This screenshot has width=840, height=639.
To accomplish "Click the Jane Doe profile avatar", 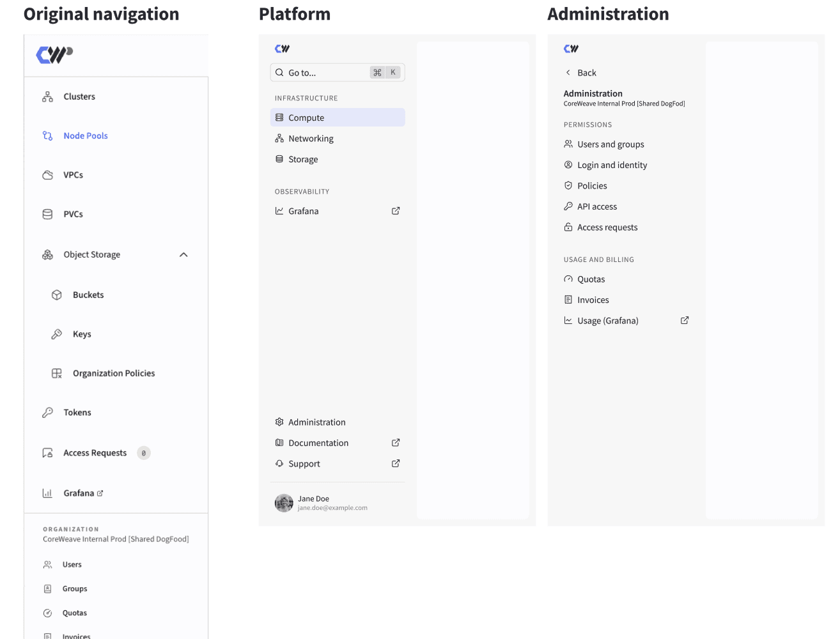I will [x=284, y=503].
